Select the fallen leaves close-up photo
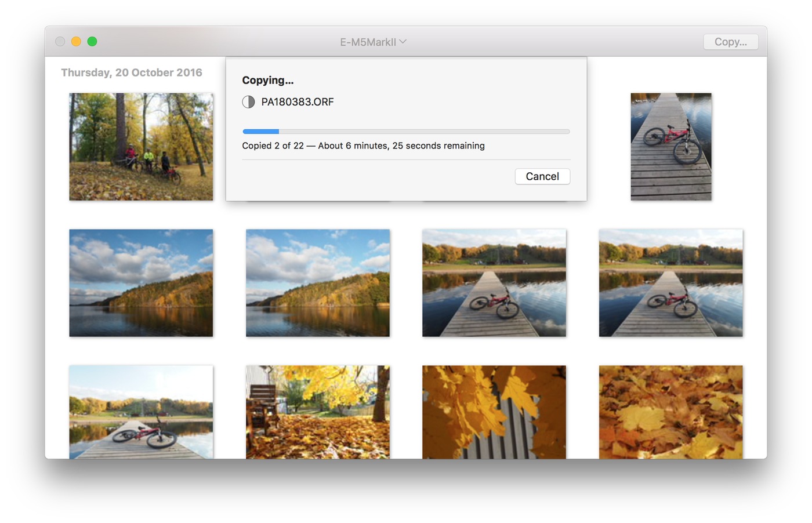812x523 pixels. click(670, 412)
